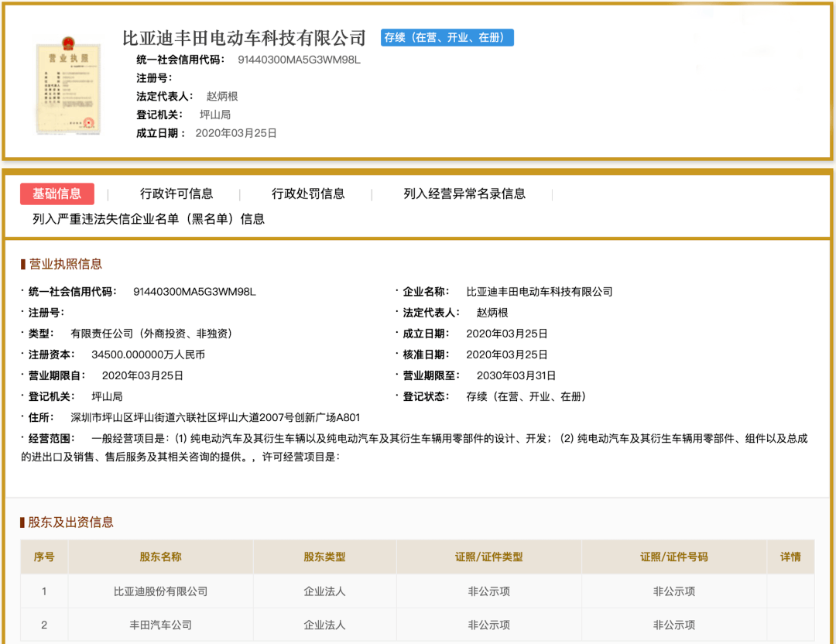
Task: Open the 列入经营异常名录信息 tab
Action: point(464,194)
